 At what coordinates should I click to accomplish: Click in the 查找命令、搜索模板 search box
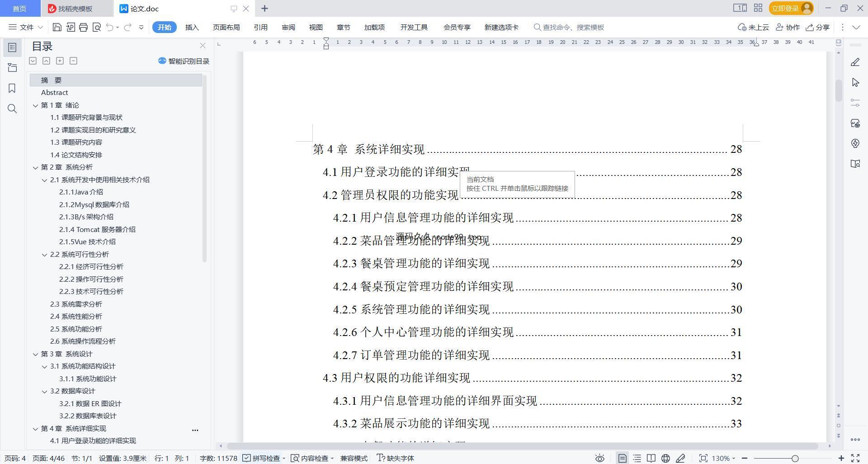[x=569, y=27]
